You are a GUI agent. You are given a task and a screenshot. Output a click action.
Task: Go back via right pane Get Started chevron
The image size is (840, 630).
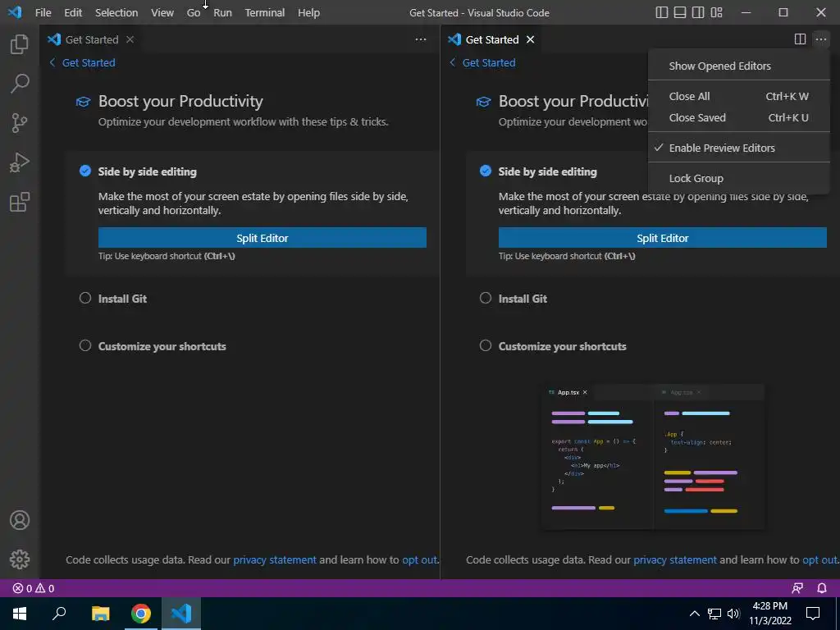(453, 62)
